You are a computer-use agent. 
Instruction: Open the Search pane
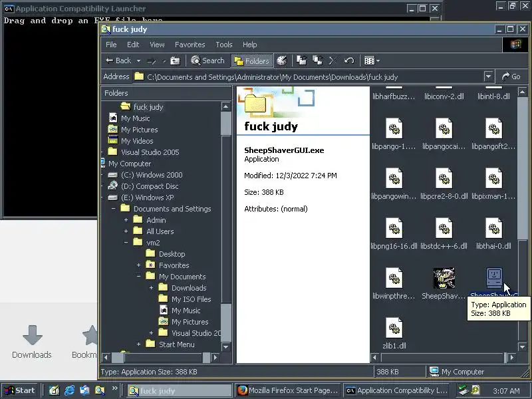[x=207, y=61]
